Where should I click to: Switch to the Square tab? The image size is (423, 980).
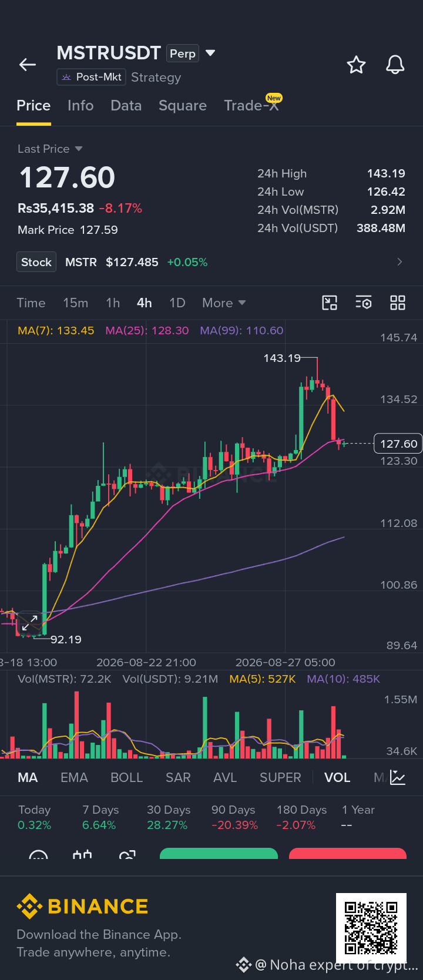[183, 105]
